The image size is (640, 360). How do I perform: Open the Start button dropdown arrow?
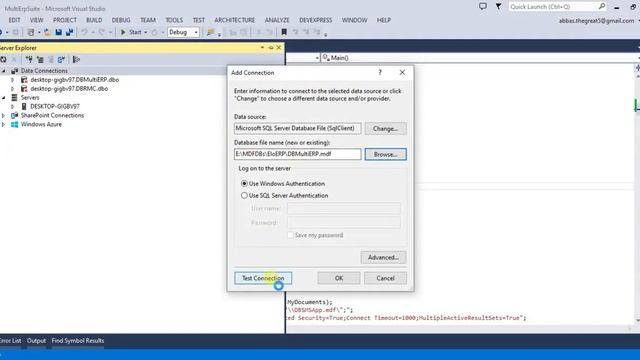coord(146,32)
